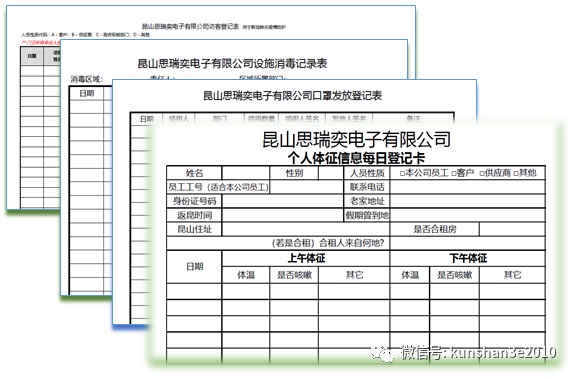575x379 pixels.
Task: Click the blank field next to 姓名
Action: click(246, 173)
